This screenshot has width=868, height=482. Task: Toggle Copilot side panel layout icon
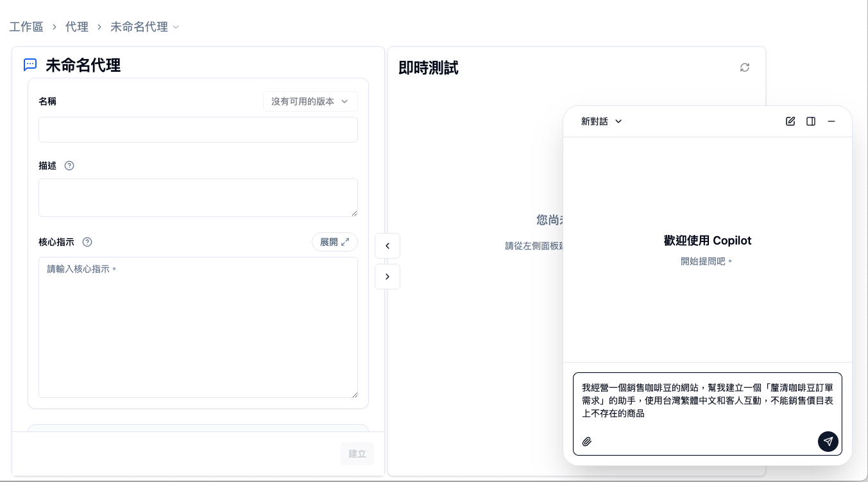coord(811,121)
